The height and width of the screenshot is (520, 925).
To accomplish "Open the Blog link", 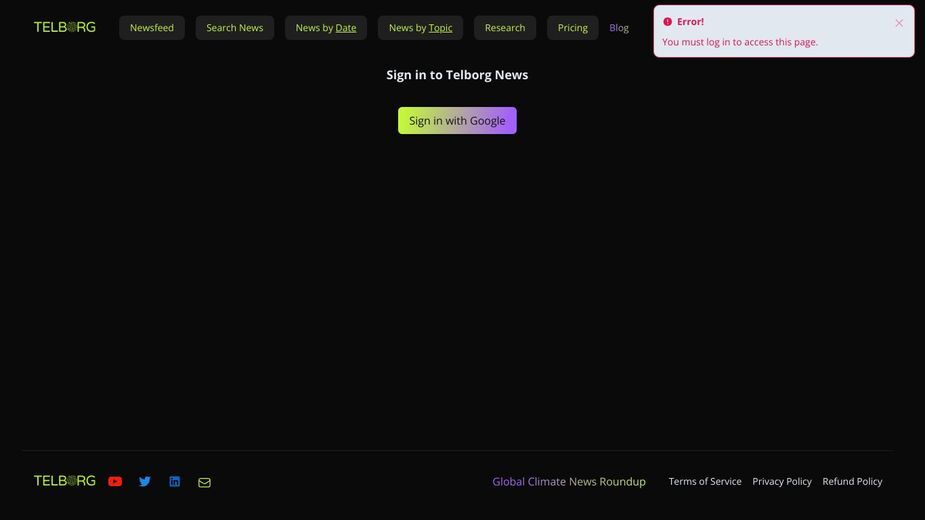I will (619, 28).
